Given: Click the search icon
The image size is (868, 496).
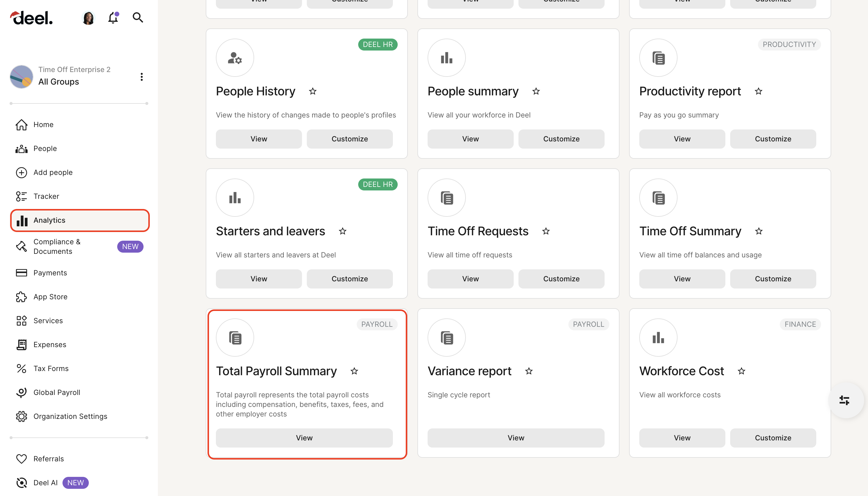Looking at the screenshot, I should point(138,18).
